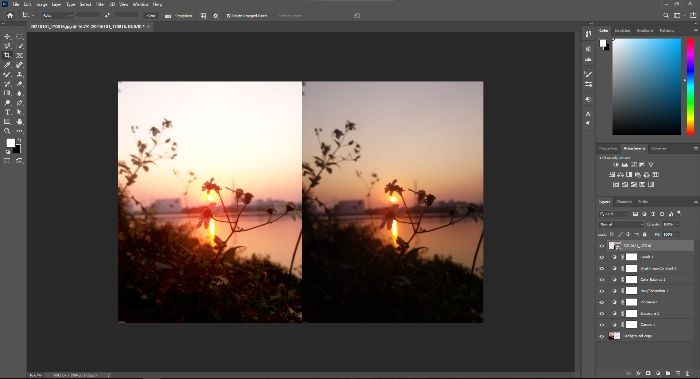Select the Path Selection tool
This screenshot has width=700, height=379.
point(20,112)
